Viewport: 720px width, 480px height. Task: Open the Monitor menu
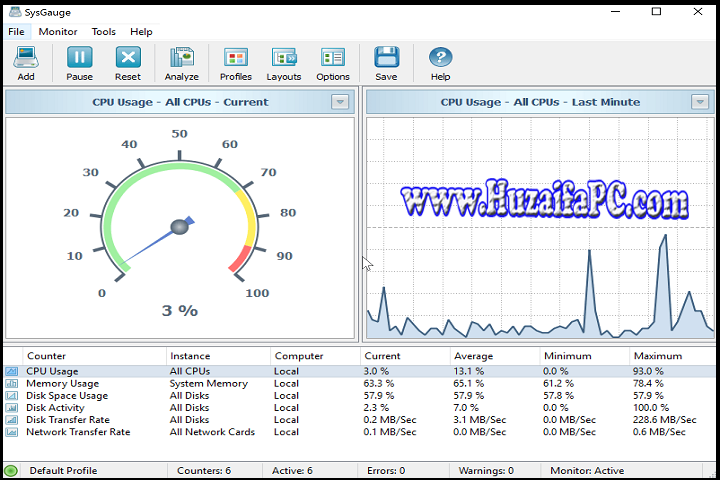(58, 32)
